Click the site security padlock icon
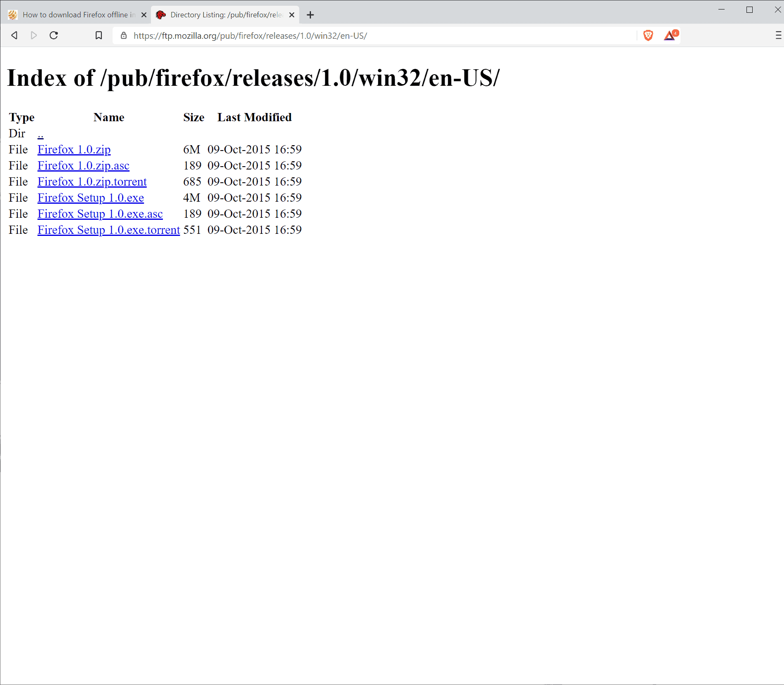 [123, 36]
